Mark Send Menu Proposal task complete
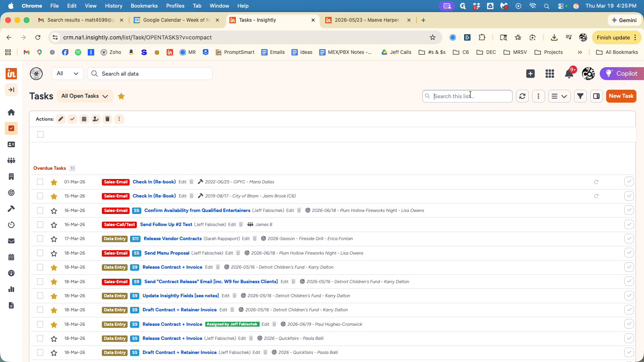The image size is (644, 362). [629, 253]
